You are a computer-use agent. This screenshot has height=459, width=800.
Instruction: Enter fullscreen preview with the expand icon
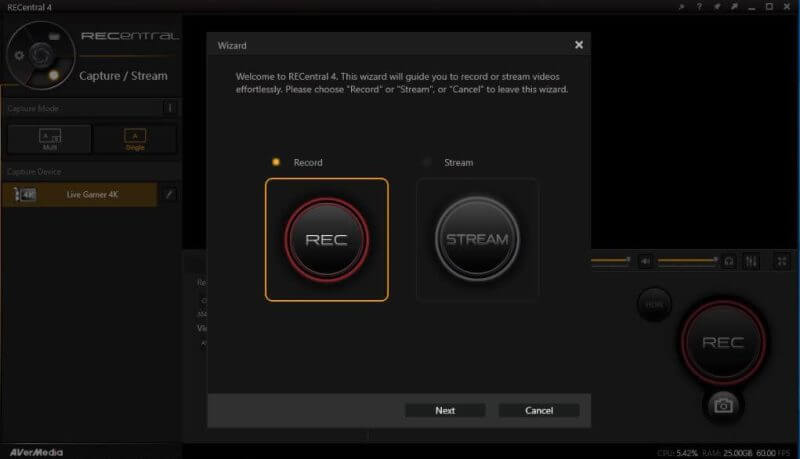(782, 262)
